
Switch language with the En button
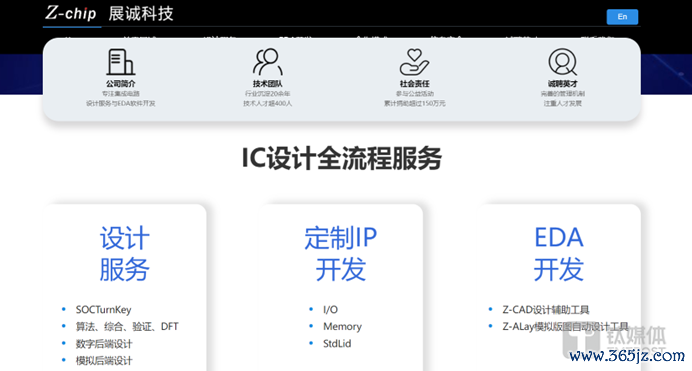(622, 17)
